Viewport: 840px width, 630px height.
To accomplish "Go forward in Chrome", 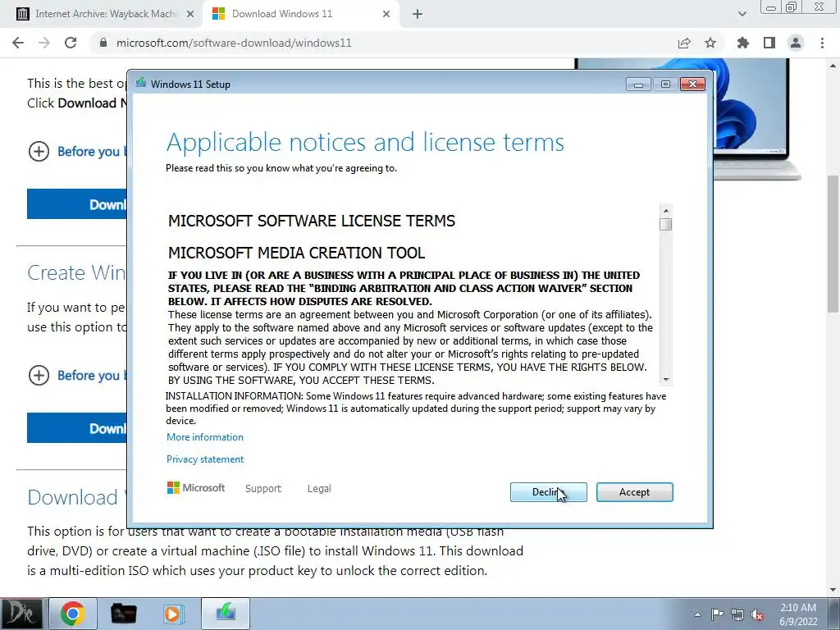I will tap(44, 43).
